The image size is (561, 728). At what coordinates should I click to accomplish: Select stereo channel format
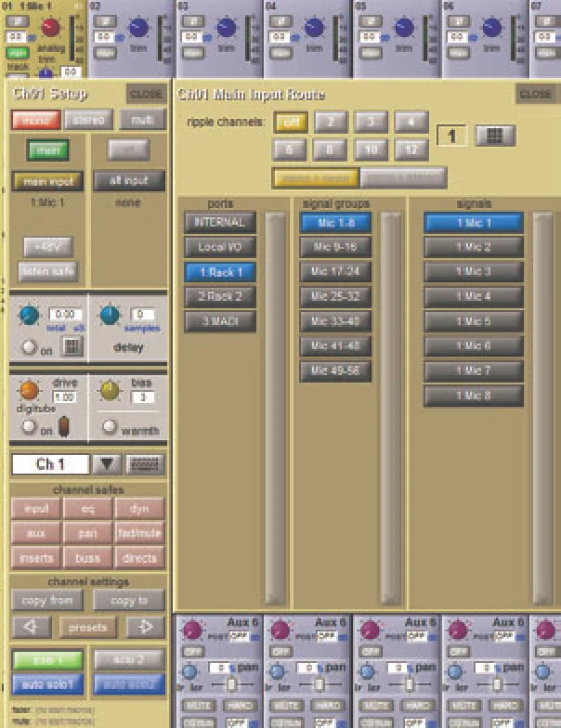[x=89, y=121]
